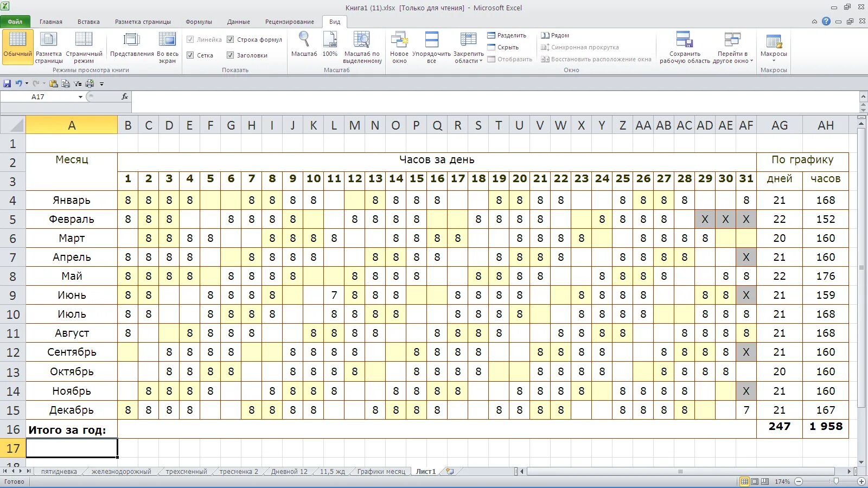Toggle the Строка формул checkbox

click(x=230, y=40)
